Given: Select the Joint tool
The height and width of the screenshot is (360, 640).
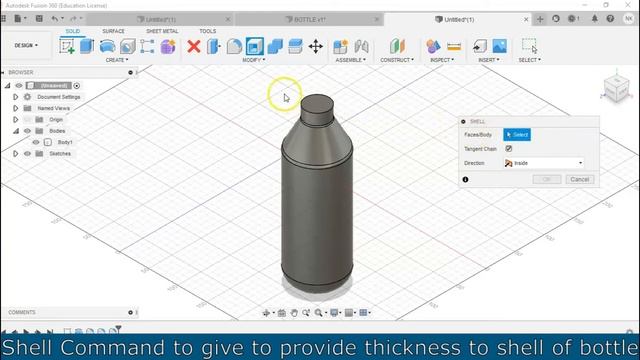Looking at the screenshot, I should 361,46.
